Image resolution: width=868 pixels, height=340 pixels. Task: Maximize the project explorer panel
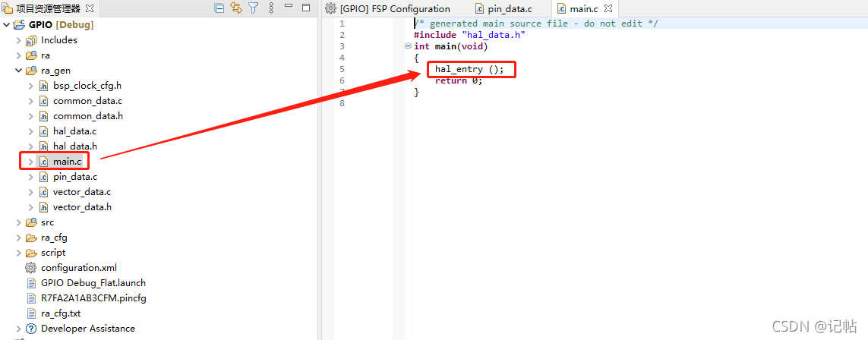pos(306,8)
